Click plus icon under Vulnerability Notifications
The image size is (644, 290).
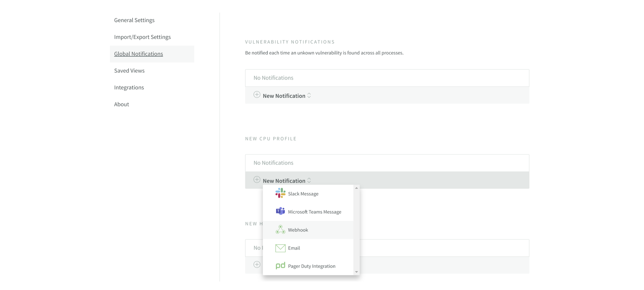tap(257, 95)
